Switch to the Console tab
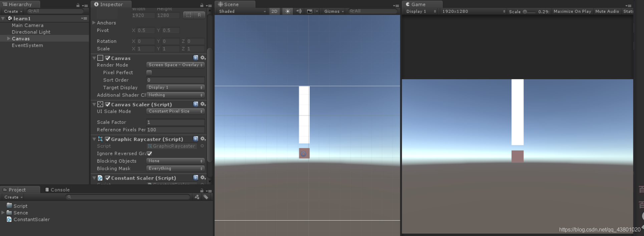Screen dimensions: 644x236 pyautogui.click(x=57, y=190)
